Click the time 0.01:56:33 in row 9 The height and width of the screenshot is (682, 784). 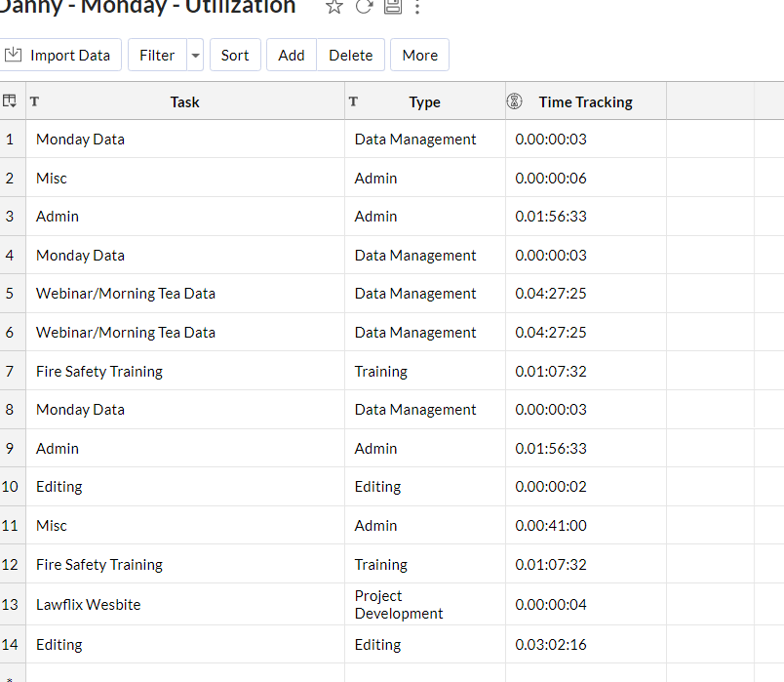click(551, 449)
